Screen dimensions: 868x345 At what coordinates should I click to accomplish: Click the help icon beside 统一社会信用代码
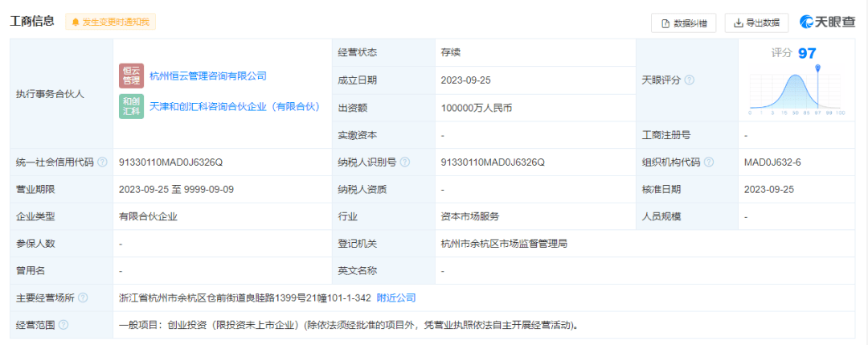click(x=102, y=162)
